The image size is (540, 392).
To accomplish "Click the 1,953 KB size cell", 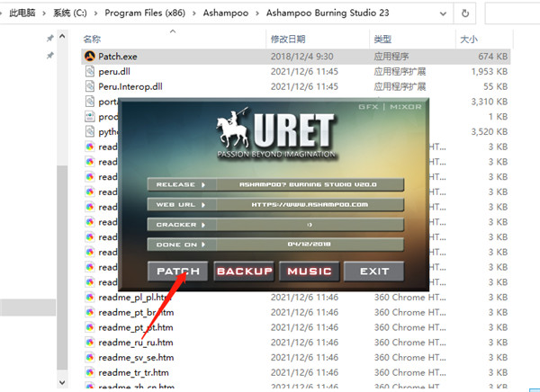I will (490, 72).
